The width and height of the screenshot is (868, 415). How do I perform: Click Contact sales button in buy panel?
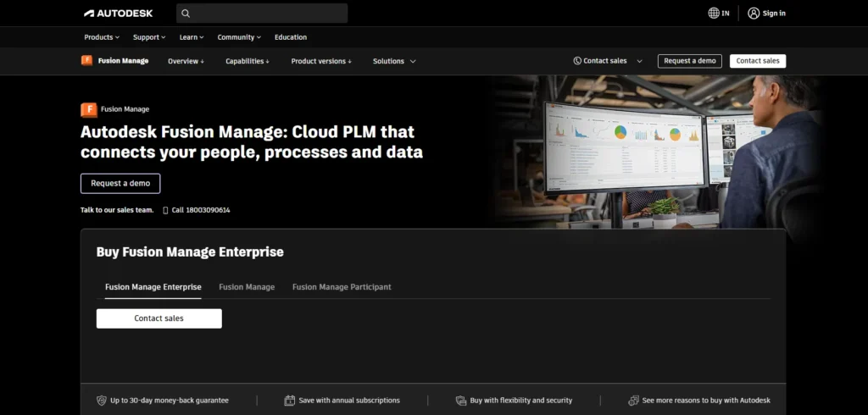click(x=159, y=318)
